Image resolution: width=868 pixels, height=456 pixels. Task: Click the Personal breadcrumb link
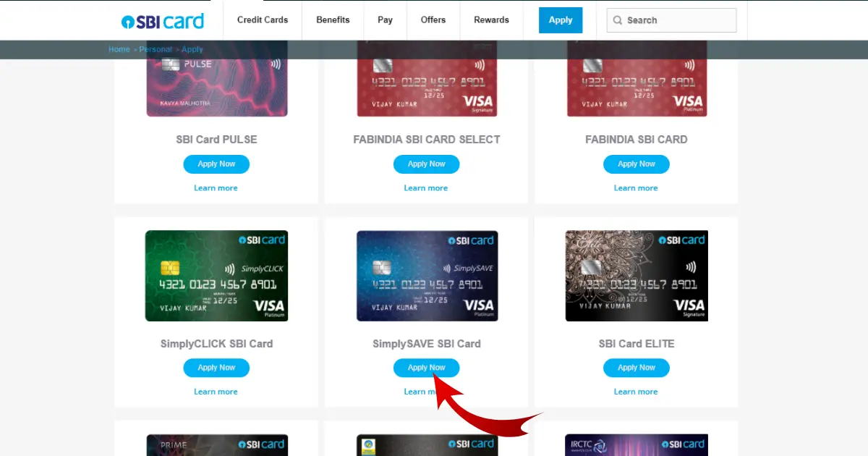tap(156, 49)
